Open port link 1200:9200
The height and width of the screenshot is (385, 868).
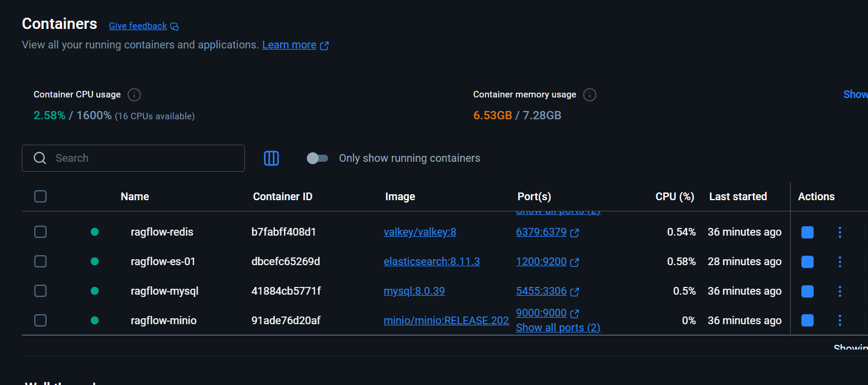(x=541, y=262)
